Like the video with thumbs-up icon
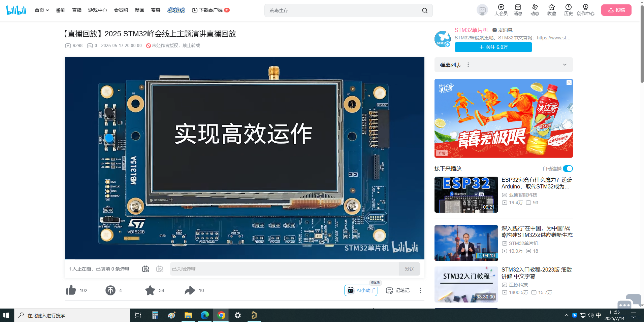This screenshot has width=644, height=322. 71,290
